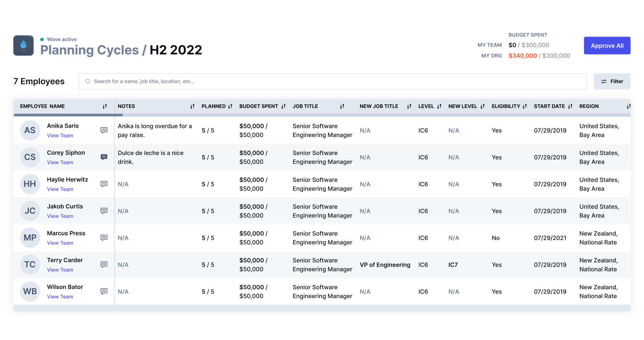Sort the table by Budget Spent
The height and width of the screenshot is (340, 644).
tap(283, 106)
